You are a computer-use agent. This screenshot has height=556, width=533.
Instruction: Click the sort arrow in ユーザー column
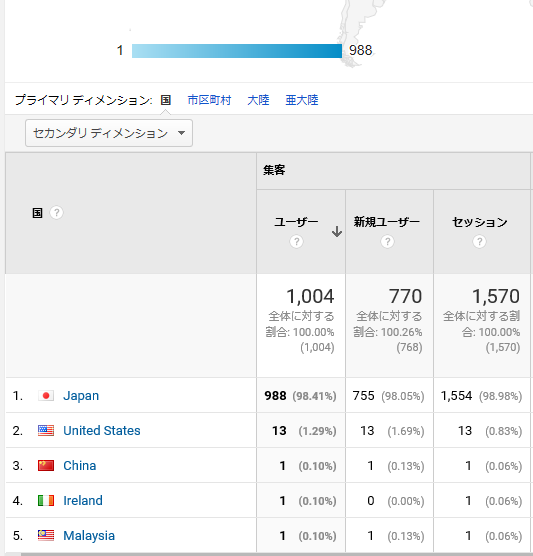337,232
